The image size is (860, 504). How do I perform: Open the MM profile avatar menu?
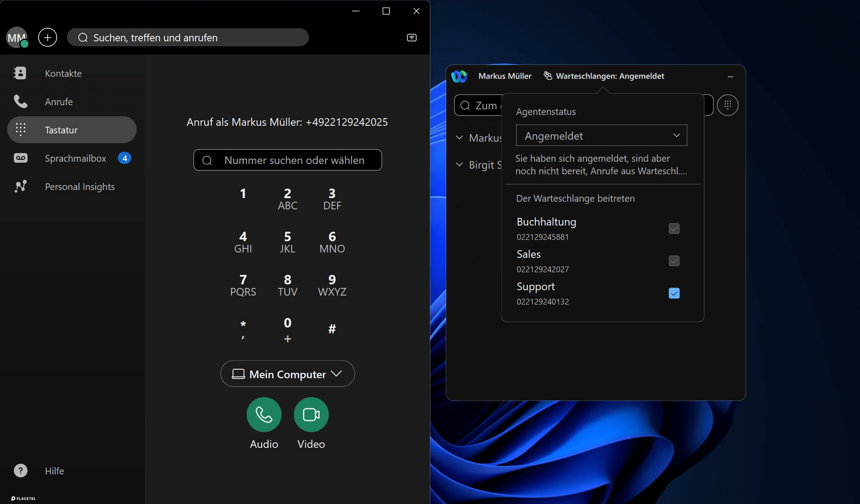point(17,38)
